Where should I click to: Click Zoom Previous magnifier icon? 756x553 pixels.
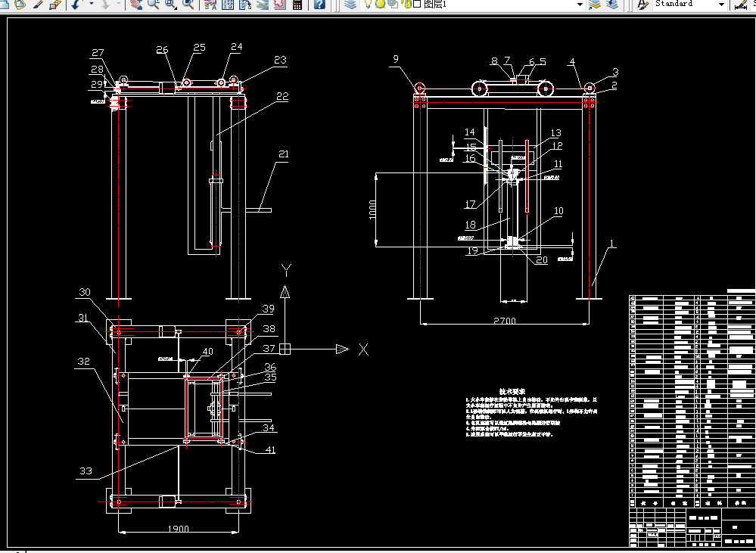[x=188, y=5]
